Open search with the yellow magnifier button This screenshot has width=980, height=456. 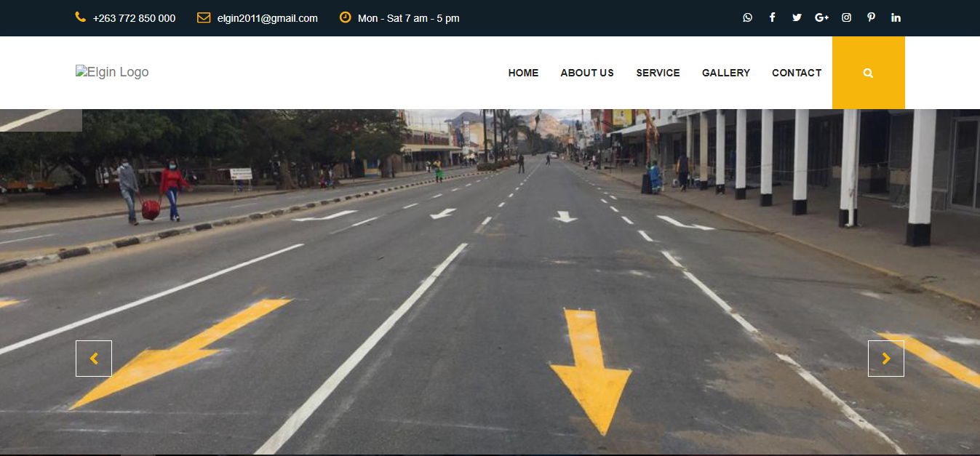coord(869,73)
